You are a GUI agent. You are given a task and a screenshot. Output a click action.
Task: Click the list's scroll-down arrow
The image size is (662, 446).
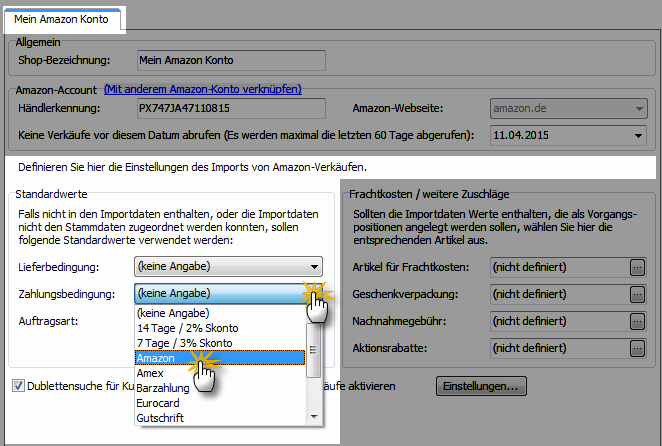pyautogui.click(x=314, y=416)
